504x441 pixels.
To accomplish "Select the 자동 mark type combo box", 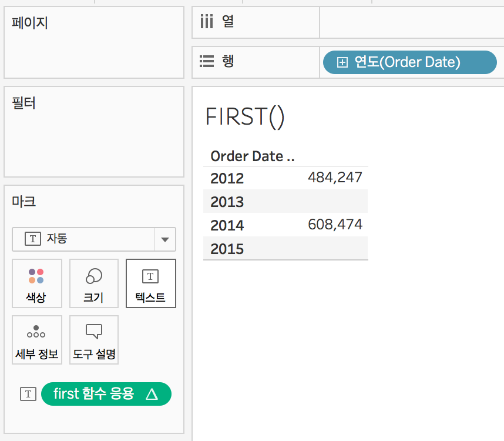I will [x=94, y=239].
